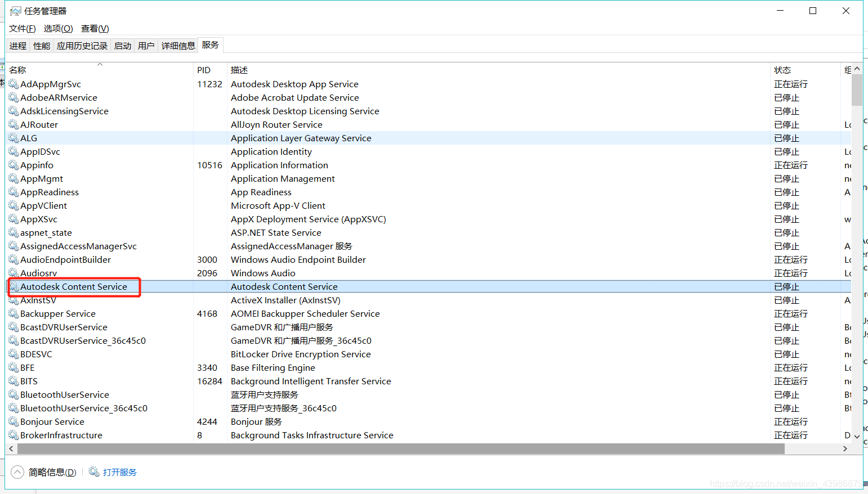Click the gear icon beside AdobeARMservice
This screenshot has width=868, height=494.
tap(14, 97)
